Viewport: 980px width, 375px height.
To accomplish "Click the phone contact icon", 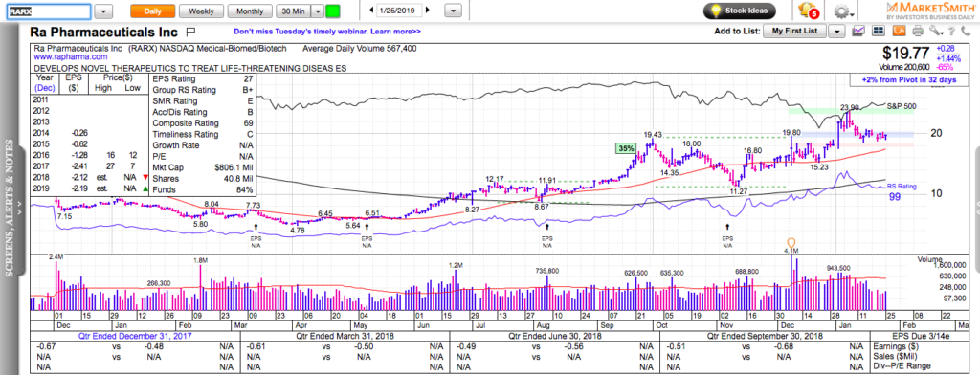I will tap(966, 32).
